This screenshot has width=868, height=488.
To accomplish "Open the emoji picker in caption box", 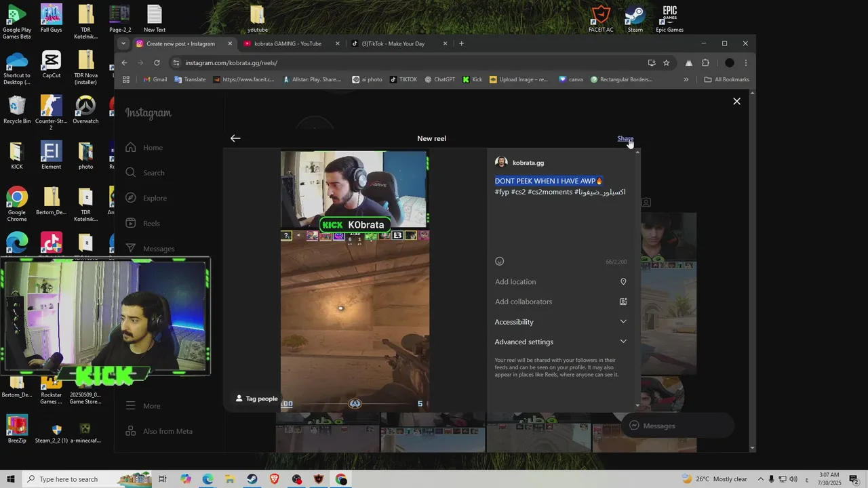I will click(x=500, y=262).
